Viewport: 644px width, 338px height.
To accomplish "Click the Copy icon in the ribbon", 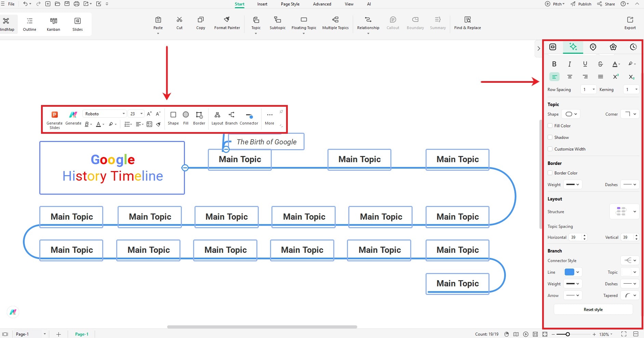I will (x=201, y=20).
